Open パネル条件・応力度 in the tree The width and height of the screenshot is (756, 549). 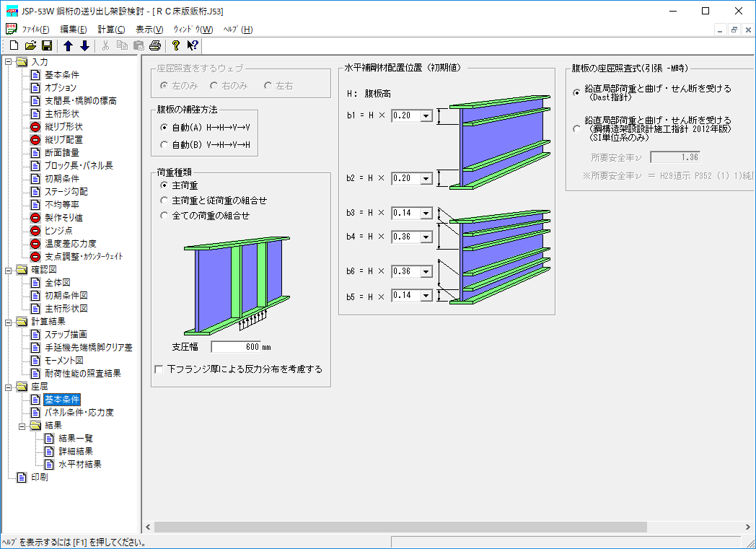(x=79, y=413)
